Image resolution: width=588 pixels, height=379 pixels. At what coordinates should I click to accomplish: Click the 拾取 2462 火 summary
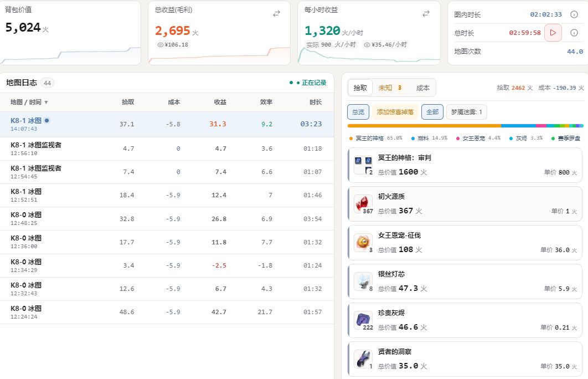coord(515,88)
